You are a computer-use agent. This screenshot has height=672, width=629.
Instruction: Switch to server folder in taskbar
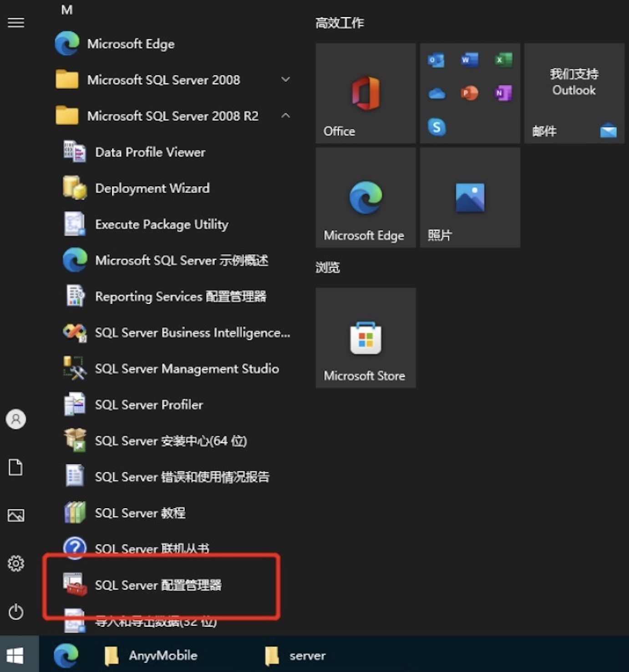point(295,656)
